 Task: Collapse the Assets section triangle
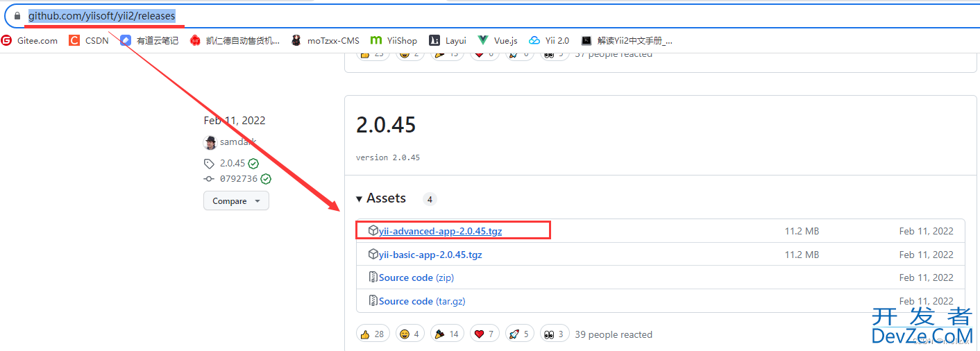coord(360,199)
